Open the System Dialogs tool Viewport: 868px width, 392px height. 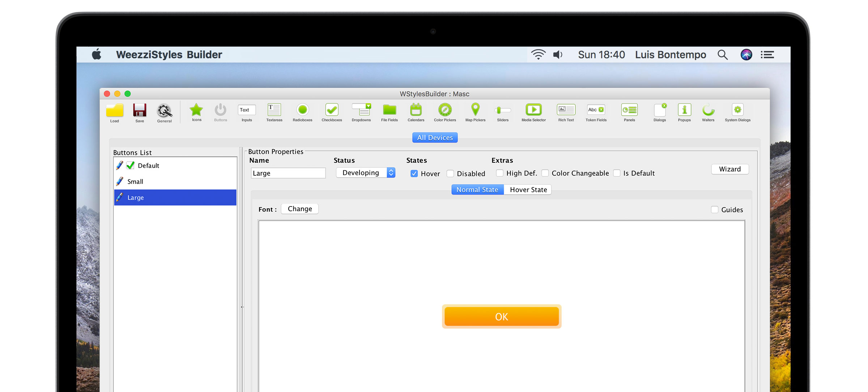pos(737,112)
